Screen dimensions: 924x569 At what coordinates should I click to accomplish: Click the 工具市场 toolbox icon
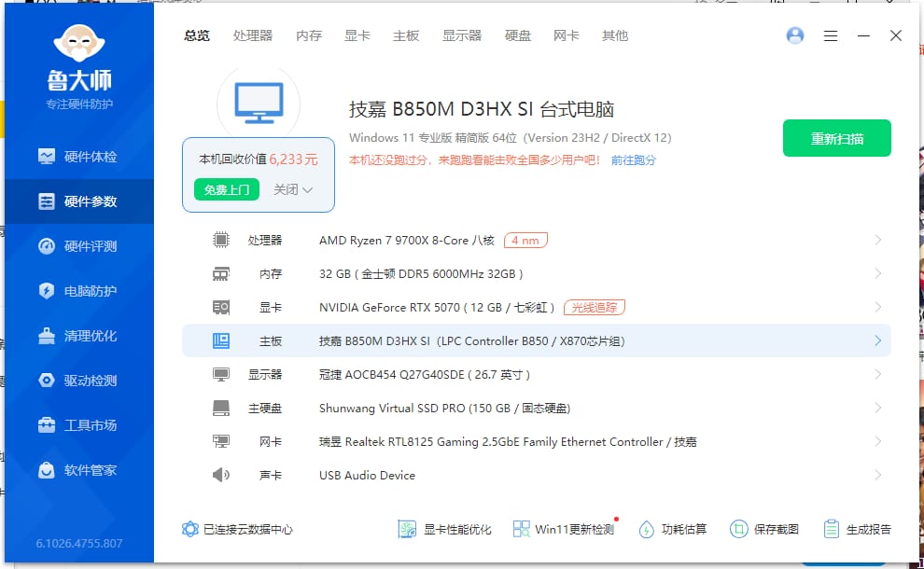click(47, 425)
